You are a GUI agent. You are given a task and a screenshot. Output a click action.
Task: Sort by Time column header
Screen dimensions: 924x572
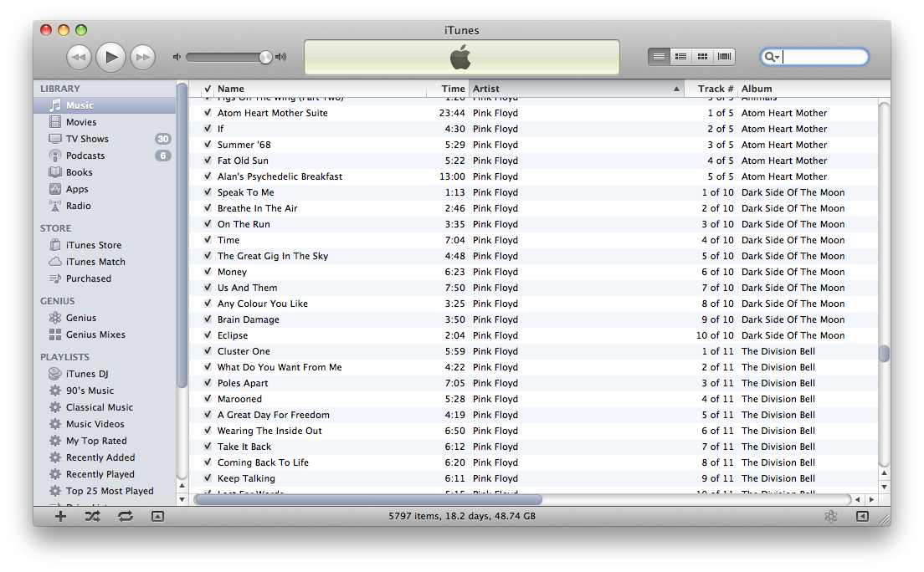447,89
